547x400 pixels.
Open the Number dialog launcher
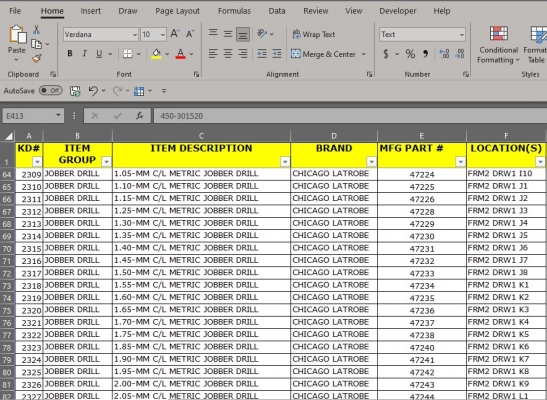[465, 74]
